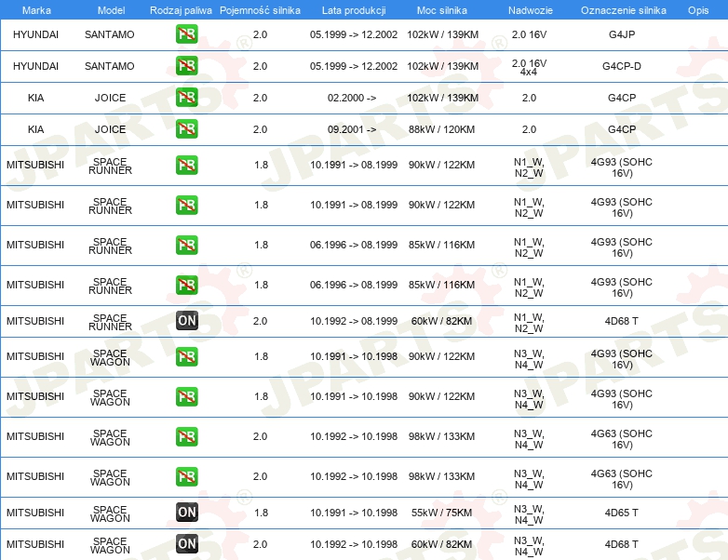Click the body cell 2.0 16V 4x4
728x560 pixels.
click(529, 67)
